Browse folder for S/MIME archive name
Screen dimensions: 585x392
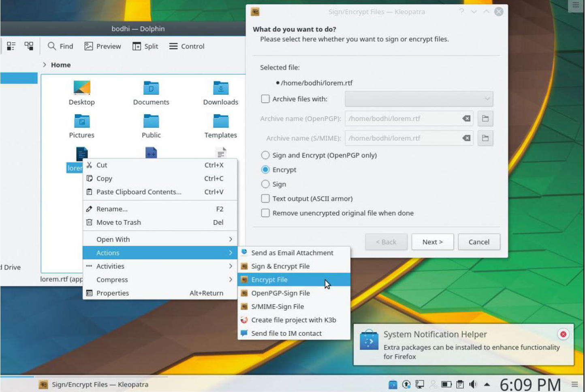485,138
